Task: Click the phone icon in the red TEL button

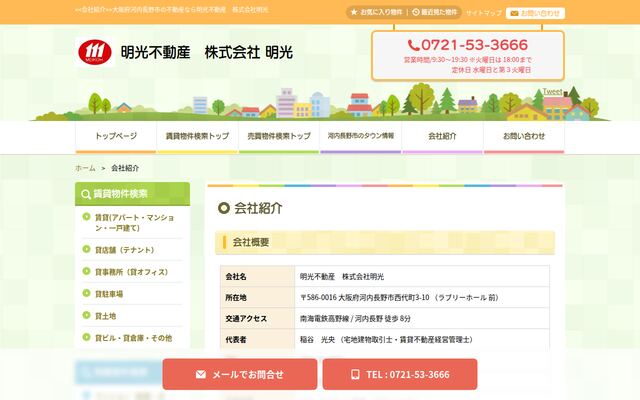Action: point(356,374)
